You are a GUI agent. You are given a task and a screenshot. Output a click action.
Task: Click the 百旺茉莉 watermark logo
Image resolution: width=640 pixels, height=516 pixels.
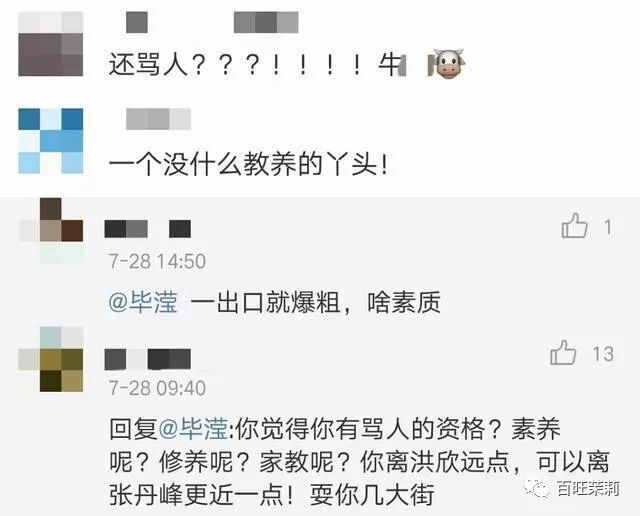click(573, 488)
